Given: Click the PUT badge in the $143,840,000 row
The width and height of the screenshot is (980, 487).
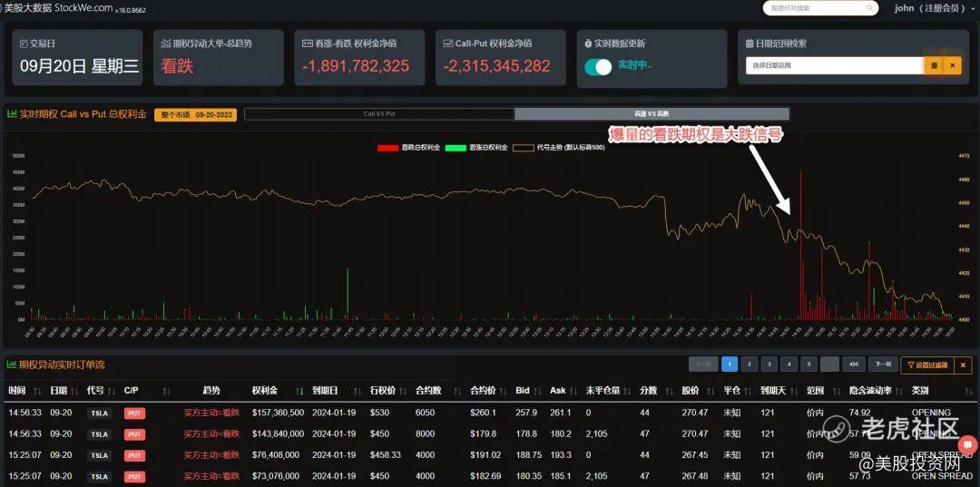Looking at the screenshot, I should 134,433.
